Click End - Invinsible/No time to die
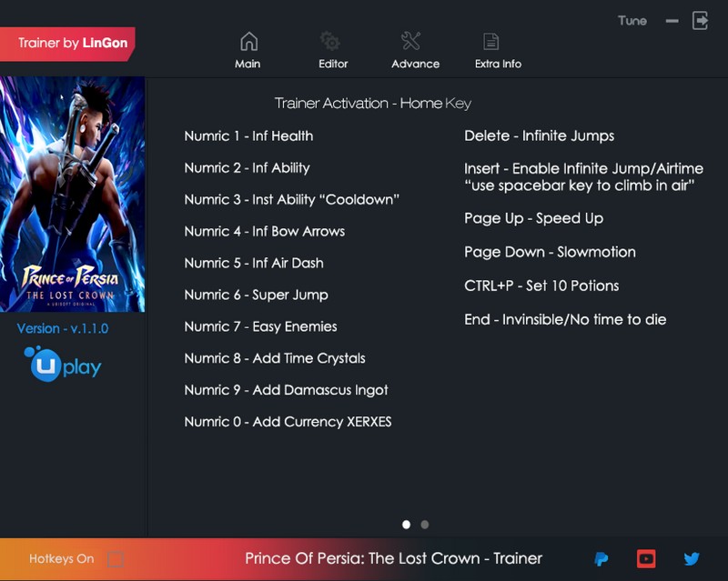728x581 pixels. point(565,320)
